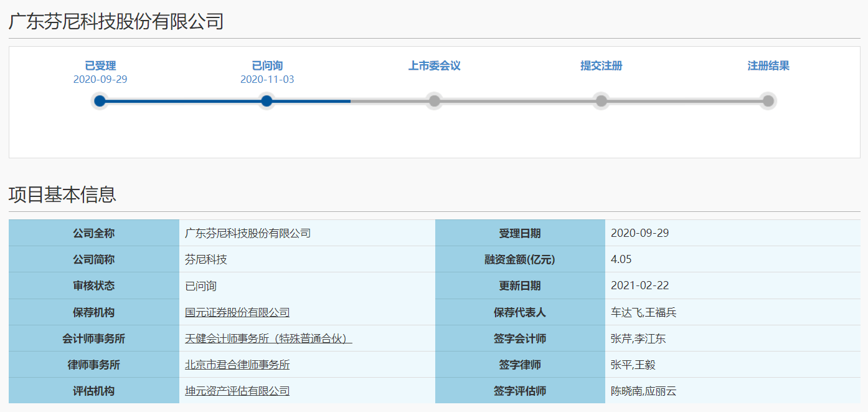Click the 张平,王毅 value cell
868x412 pixels.
click(x=733, y=365)
